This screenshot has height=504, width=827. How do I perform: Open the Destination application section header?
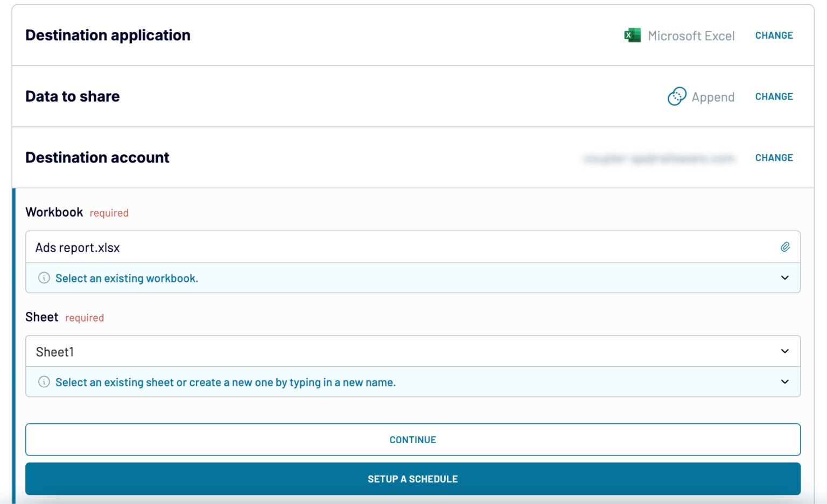[108, 36]
